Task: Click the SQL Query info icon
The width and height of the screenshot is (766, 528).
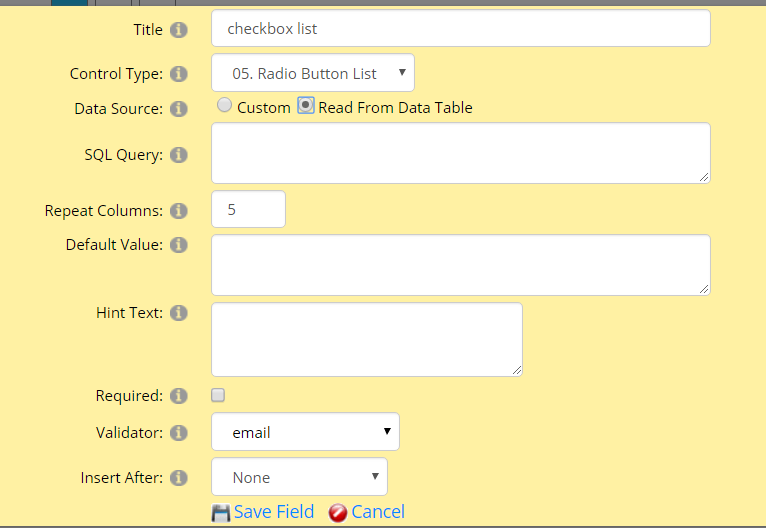Action: (x=179, y=155)
